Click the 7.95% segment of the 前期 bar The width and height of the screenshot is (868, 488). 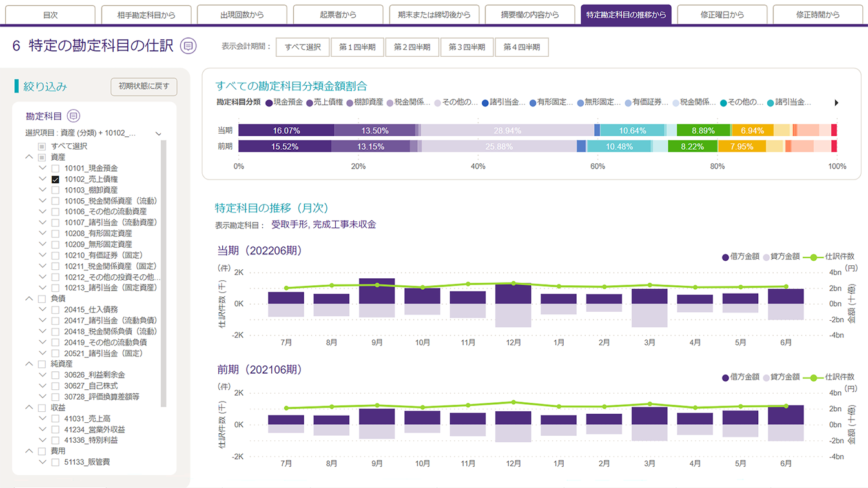click(741, 147)
